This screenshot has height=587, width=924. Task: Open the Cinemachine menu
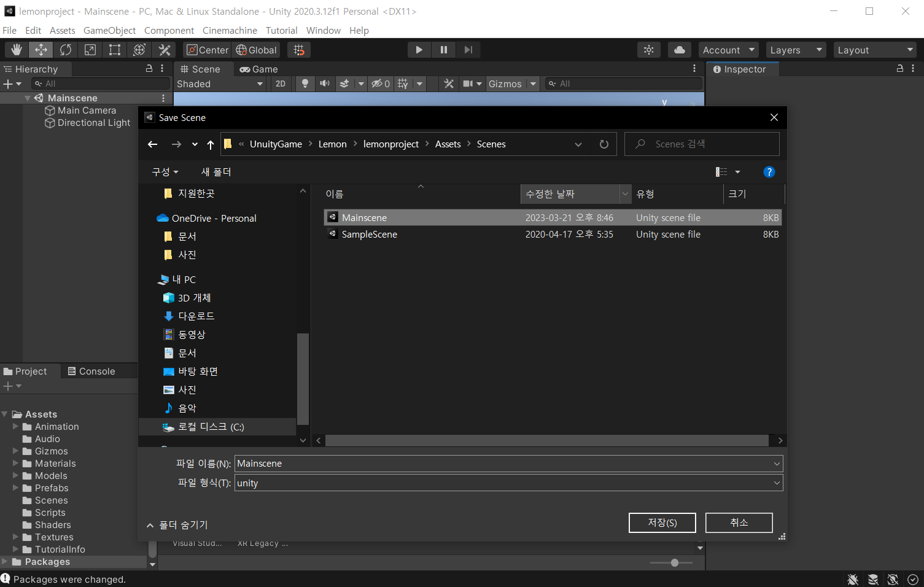pos(230,30)
